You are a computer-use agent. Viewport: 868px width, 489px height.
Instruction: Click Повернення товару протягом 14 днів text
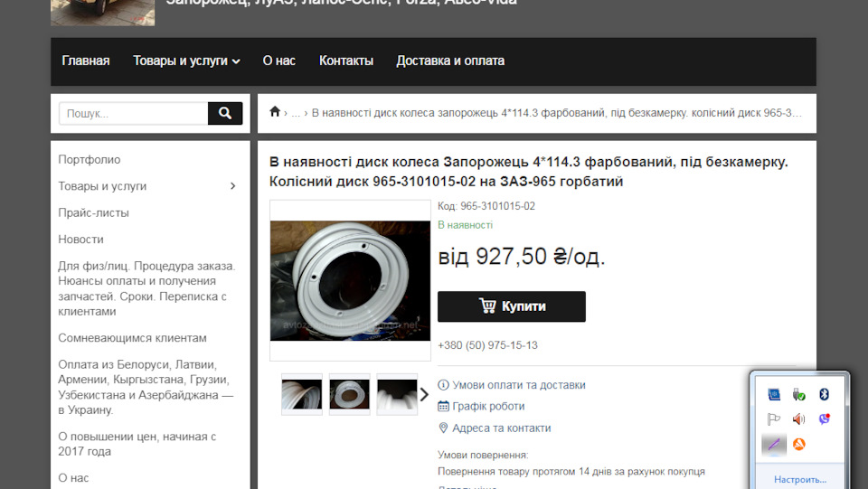pyautogui.click(x=571, y=471)
